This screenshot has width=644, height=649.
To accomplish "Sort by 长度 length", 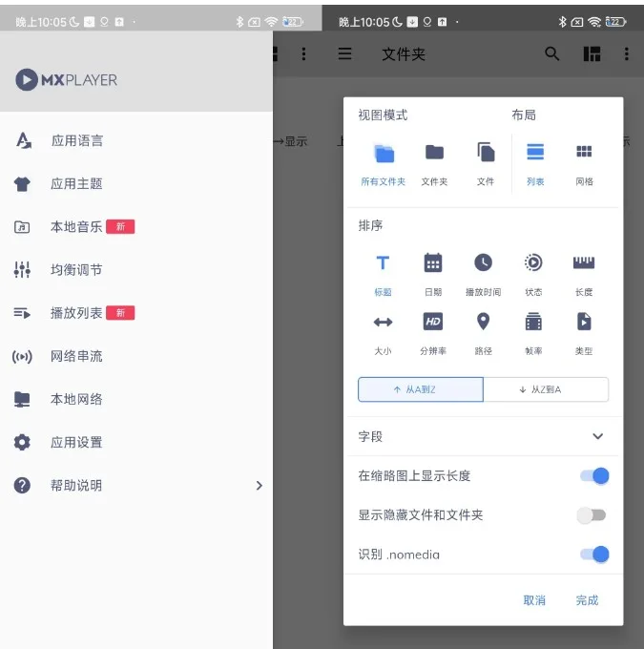I will click(584, 275).
